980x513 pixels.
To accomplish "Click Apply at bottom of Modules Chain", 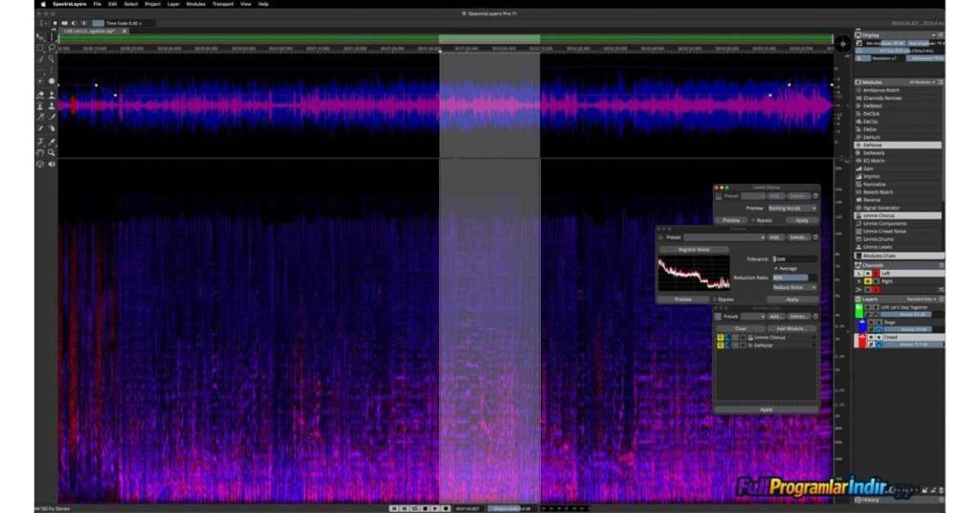I will click(767, 410).
